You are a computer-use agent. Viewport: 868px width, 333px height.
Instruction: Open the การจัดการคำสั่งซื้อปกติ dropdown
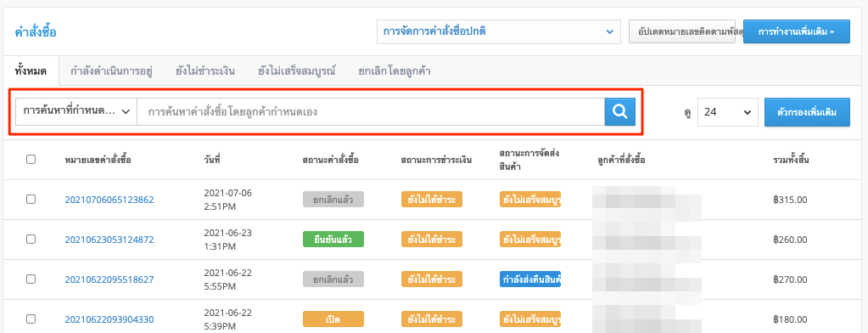(498, 32)
